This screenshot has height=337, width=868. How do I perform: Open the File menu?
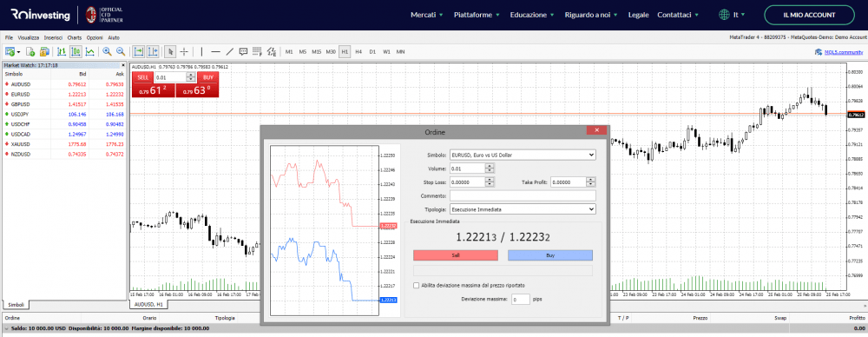(x=9, y=37)
